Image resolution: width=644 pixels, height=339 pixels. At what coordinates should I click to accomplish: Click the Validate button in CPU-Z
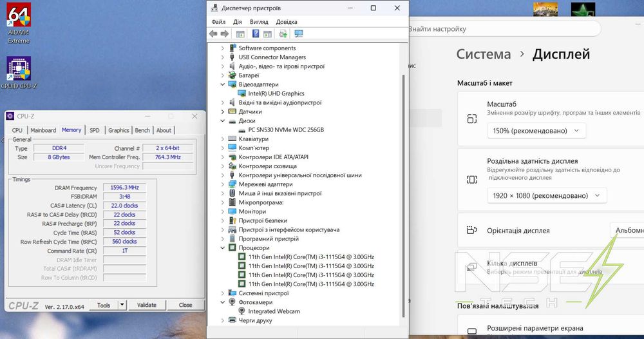click(147, 305)
